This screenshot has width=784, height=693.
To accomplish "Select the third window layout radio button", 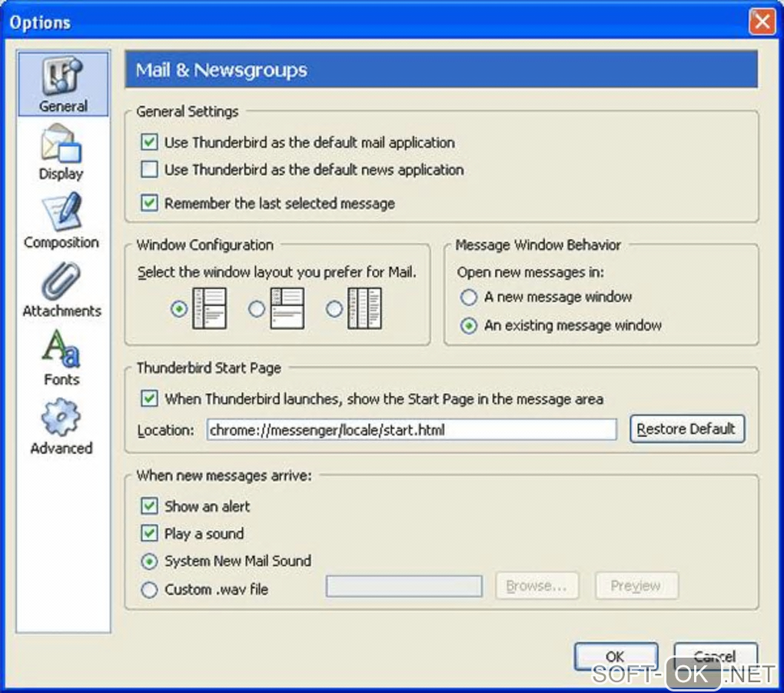I will pos(334,308).
